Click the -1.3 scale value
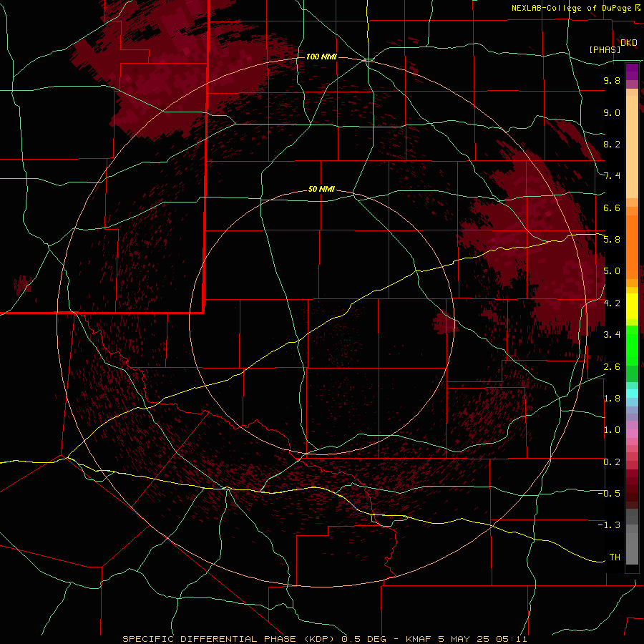 (609, 525)
